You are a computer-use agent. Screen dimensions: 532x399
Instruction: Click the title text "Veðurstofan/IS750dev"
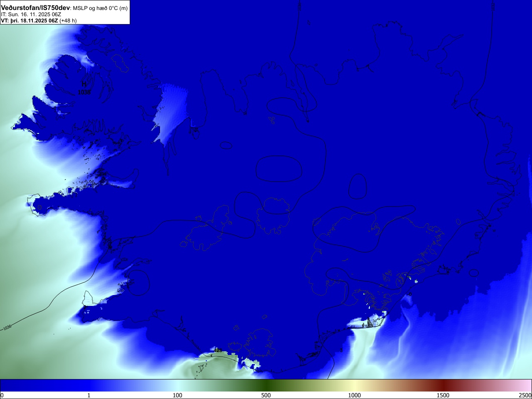click(35, 8)
